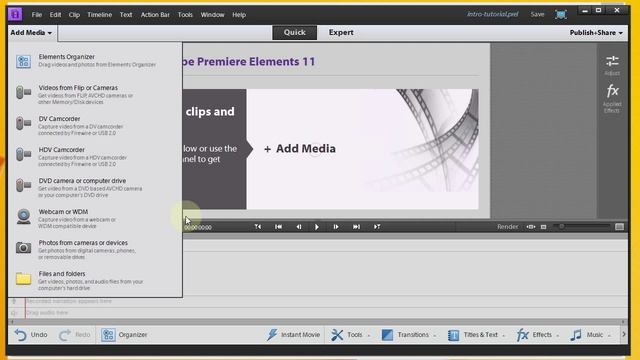Image resolution: width=640 pixels, height=360 pixels.
Task: Open the Window menu
Action: pos(212,15)
